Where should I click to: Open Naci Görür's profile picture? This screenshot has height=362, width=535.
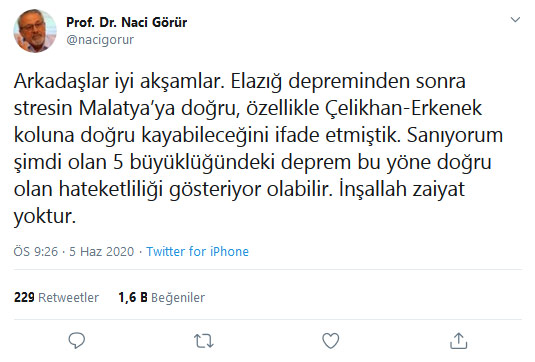click(35, 31)
